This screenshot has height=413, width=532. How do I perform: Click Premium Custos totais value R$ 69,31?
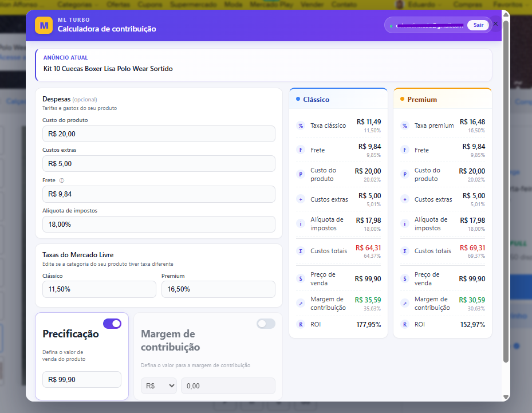(472, 247)
